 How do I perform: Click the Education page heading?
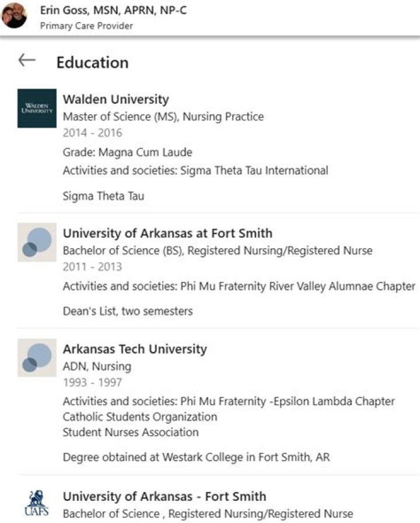[x=92, y=62]
